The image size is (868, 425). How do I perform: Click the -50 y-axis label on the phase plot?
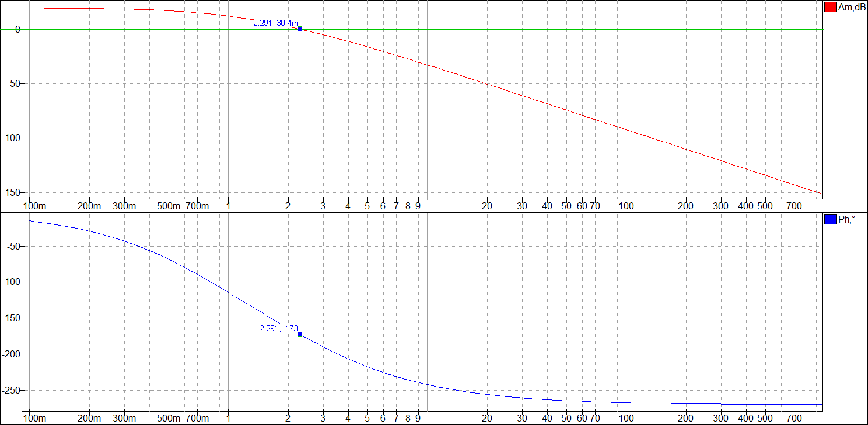13,245
